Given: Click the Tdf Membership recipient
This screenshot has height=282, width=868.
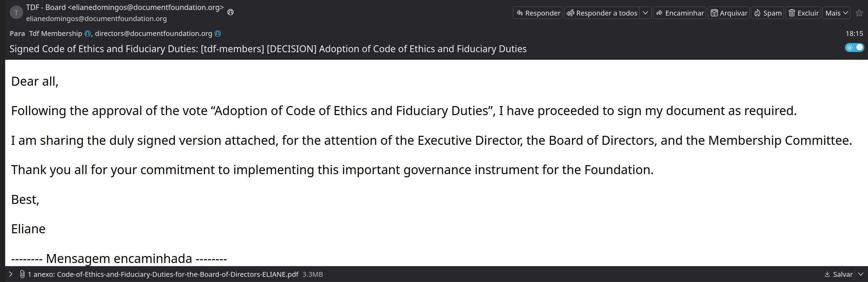Looking at the screenshot, I should [x=55, y=34].
